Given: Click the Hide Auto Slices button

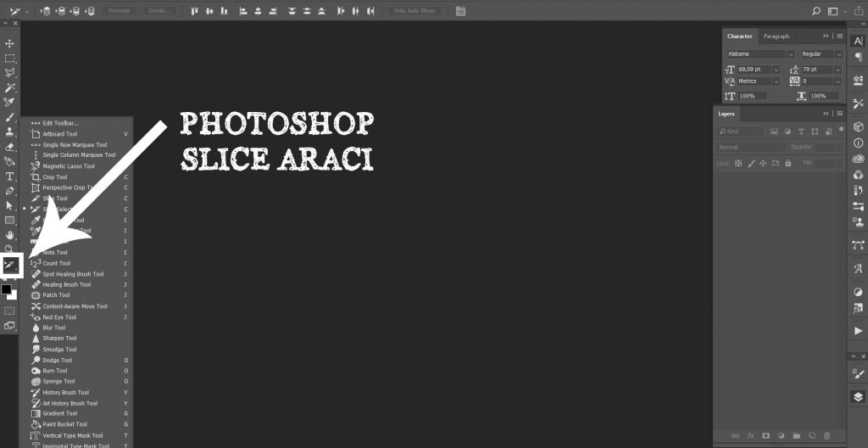Looking at the screenshot, I should tap(415, 10).
